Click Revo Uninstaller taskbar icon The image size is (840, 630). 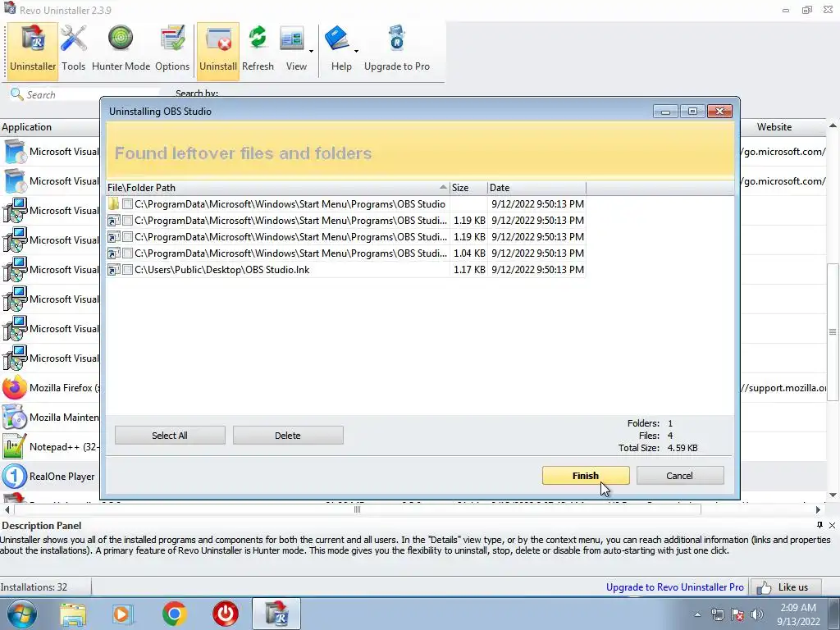click(x=276, y=614)
